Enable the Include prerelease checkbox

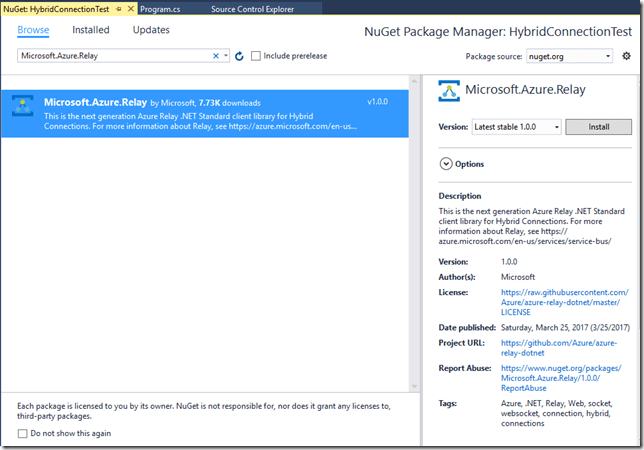tap(256, 56)
